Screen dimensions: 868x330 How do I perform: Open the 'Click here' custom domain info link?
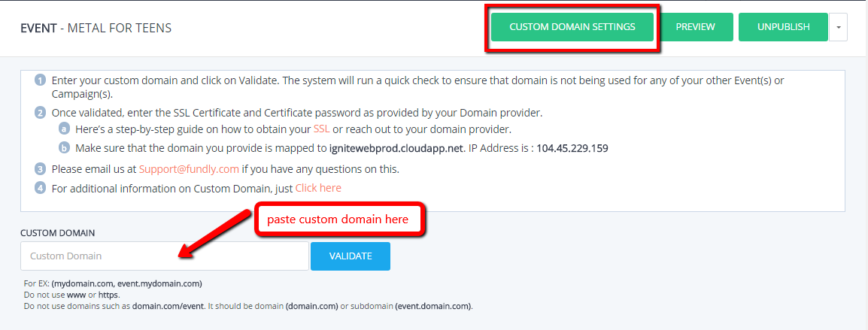pos(318,188)
